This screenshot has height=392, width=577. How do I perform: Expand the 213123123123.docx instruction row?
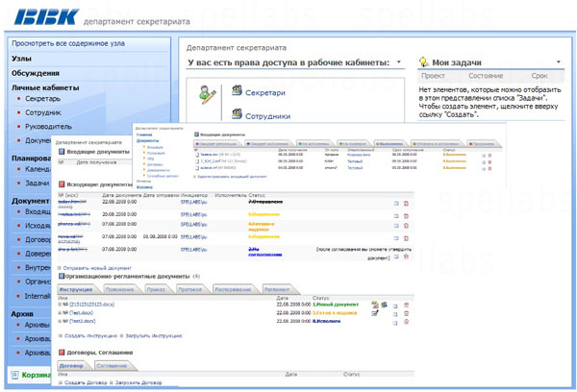point(60,305)
